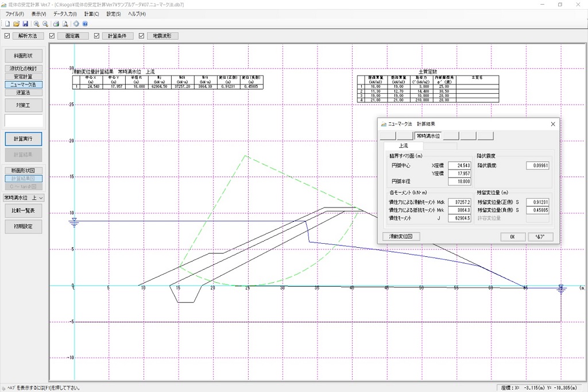
Task: Show the 断面形状図 view
Action: coord(23,171)
